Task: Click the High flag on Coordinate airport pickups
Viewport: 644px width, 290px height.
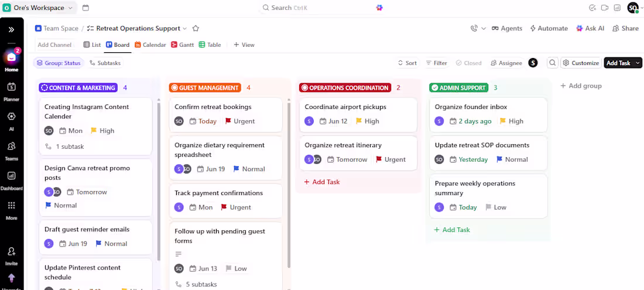Action: click(368, 121)
